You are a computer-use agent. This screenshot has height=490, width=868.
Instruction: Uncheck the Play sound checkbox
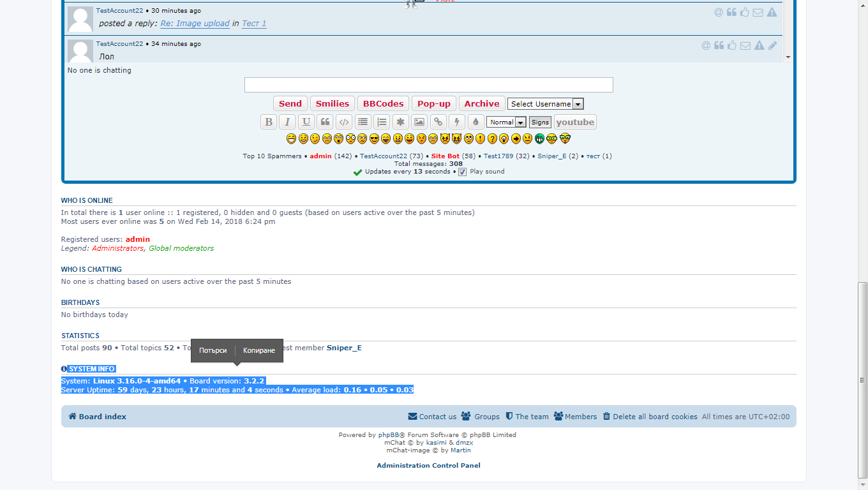463,172
